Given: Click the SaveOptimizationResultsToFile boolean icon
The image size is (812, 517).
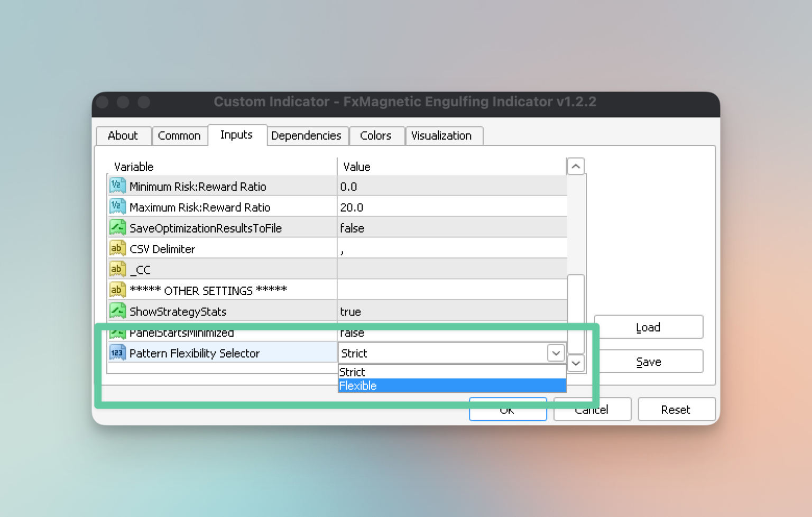Looking at the screenshot, I should click(117, 227).
